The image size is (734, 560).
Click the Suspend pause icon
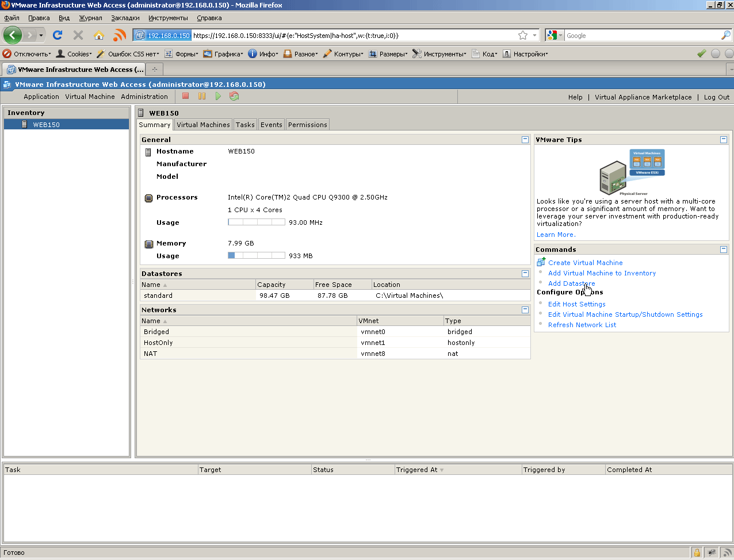click(x=202, y=97)
